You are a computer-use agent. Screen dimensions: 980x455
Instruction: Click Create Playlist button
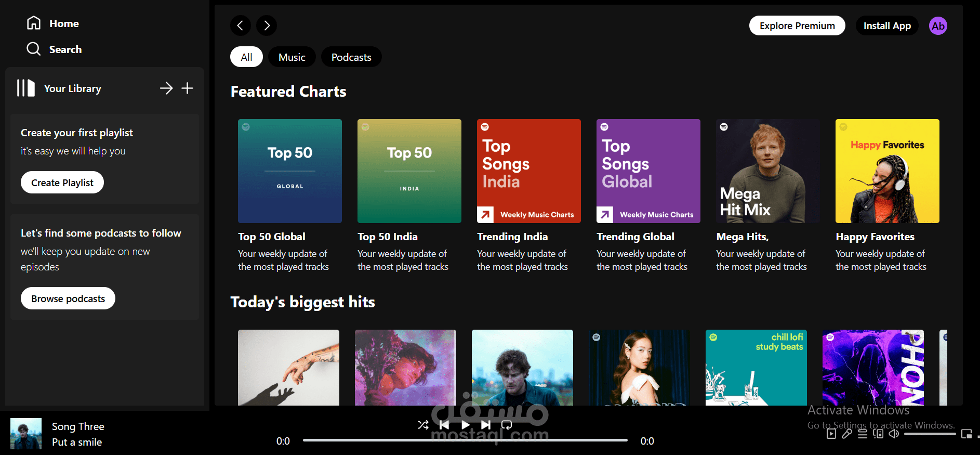coord(62,183)
